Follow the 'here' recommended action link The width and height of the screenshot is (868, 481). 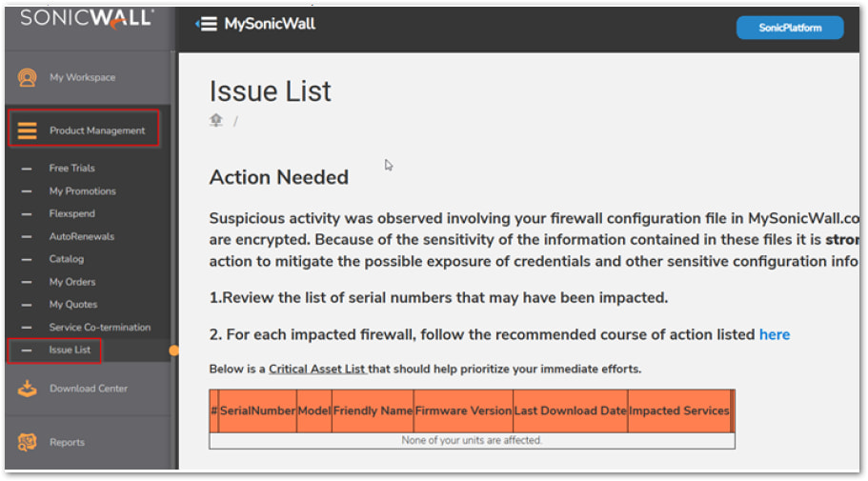click(x=774, y=334)
